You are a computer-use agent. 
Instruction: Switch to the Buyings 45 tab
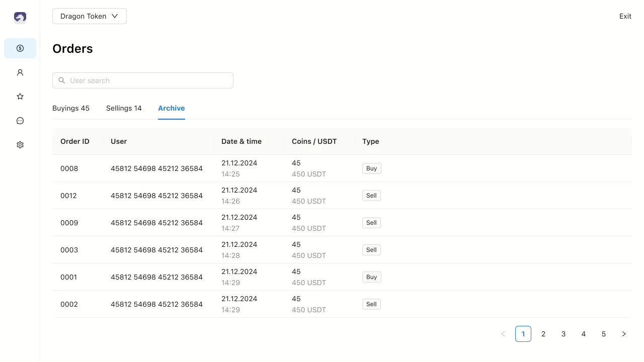point(71,108)
